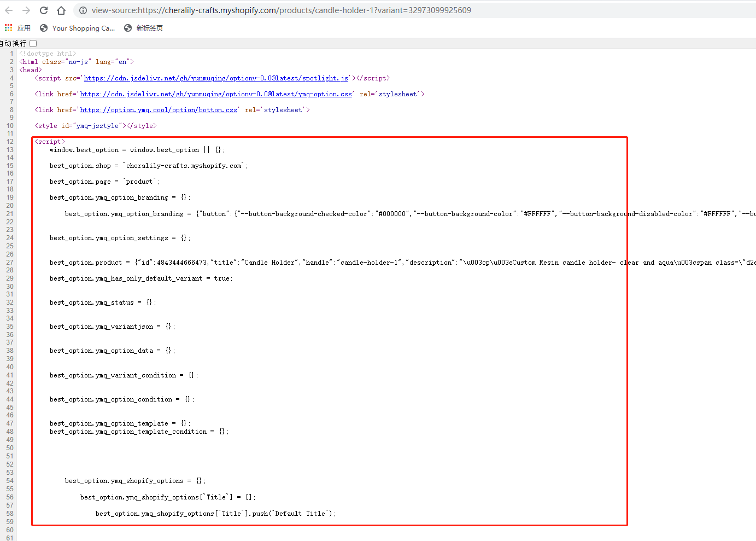Open the Your Shopping Ca... bookmark
756x541 pixels.
(x=84, y=28)
